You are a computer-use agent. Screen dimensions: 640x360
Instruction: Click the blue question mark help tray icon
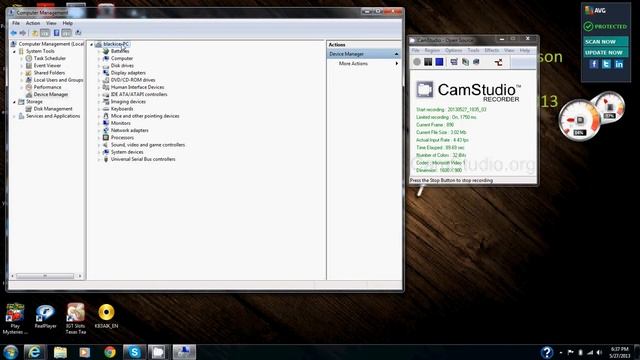coord(547,352)
